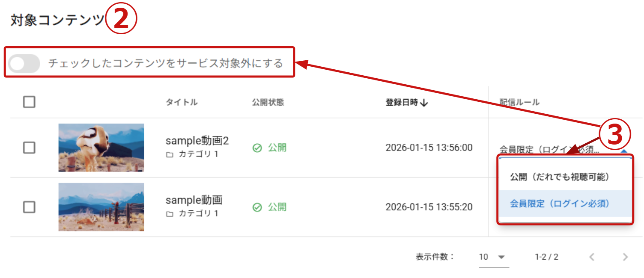Viewport: 644px width, 278px height.
Task: Click the folder icon under sample動画
Action: [170, 214]
